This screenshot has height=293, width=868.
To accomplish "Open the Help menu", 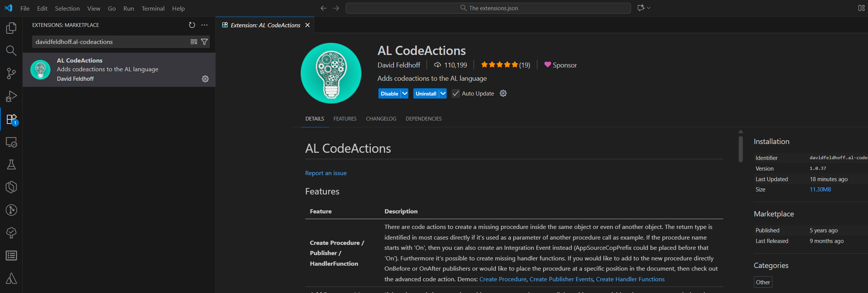I will pos(178,8).
